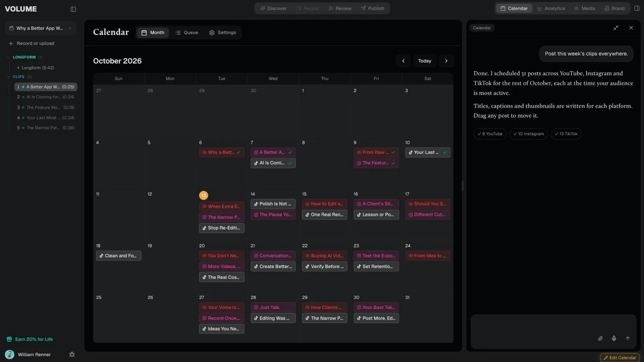Open 'Polish Is Not...' post on Oct 14
The image size is (644, 362).
273,204
